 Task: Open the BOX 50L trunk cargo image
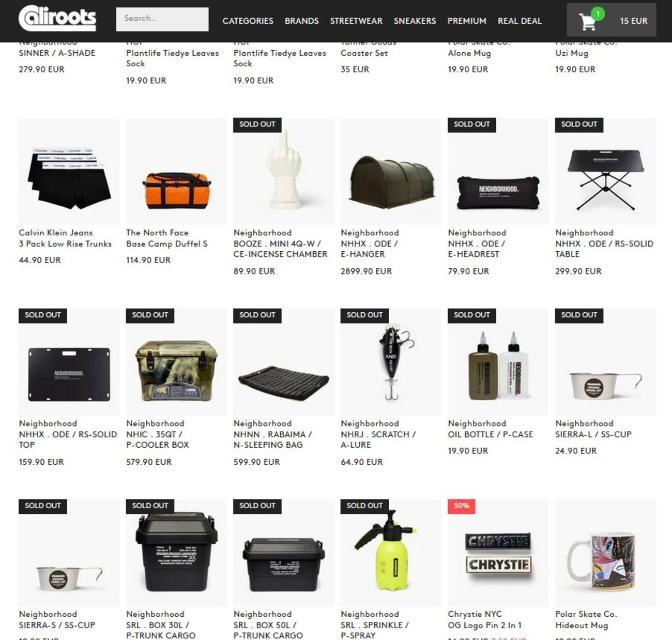tap(284, 553)
